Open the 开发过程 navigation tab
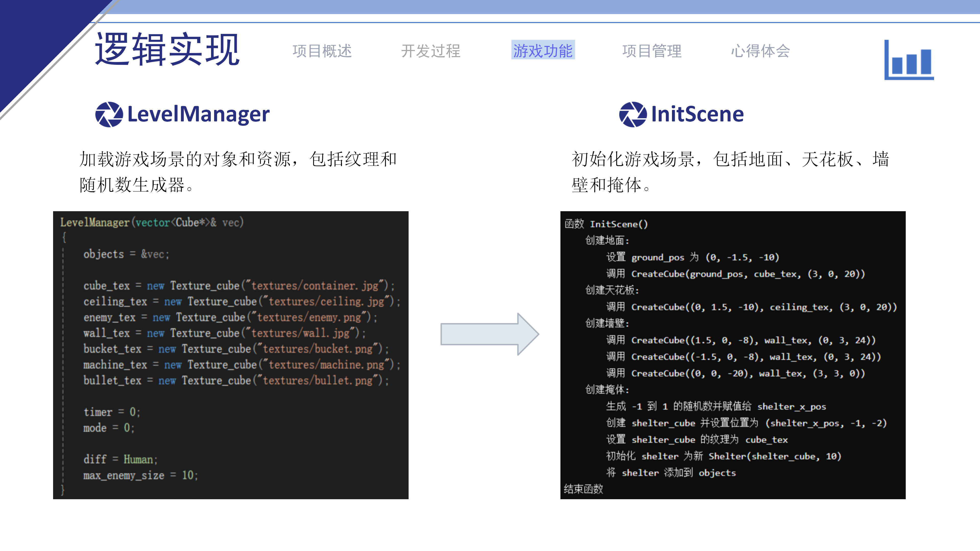The image size is (980, 551). [431, 51]
